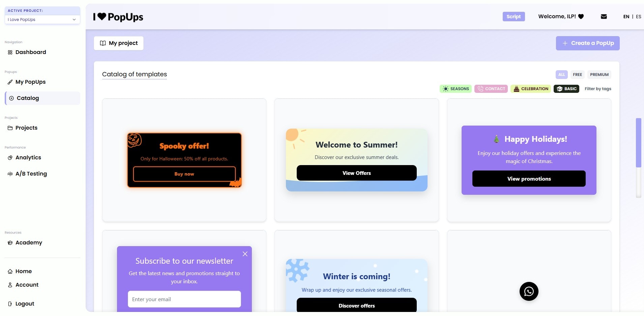The height and width of the screenshot is (316, 644).
Task: Click Create a PopUp button
Action: [x=588, y=43]
